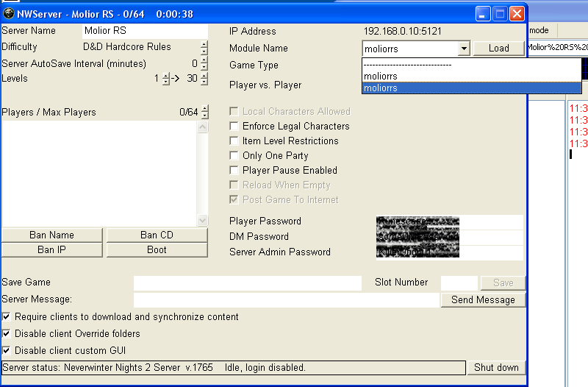Viewport: 588px width, 387px height.
Task: Click the Save Game name field
Action: tap(248, 283)
